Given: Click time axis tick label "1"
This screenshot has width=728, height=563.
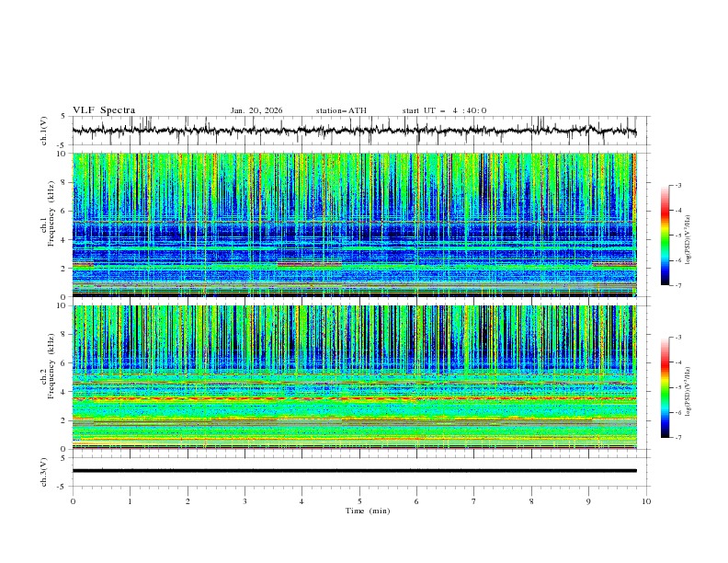Looking at the screenshot, I should pos(130,501).
